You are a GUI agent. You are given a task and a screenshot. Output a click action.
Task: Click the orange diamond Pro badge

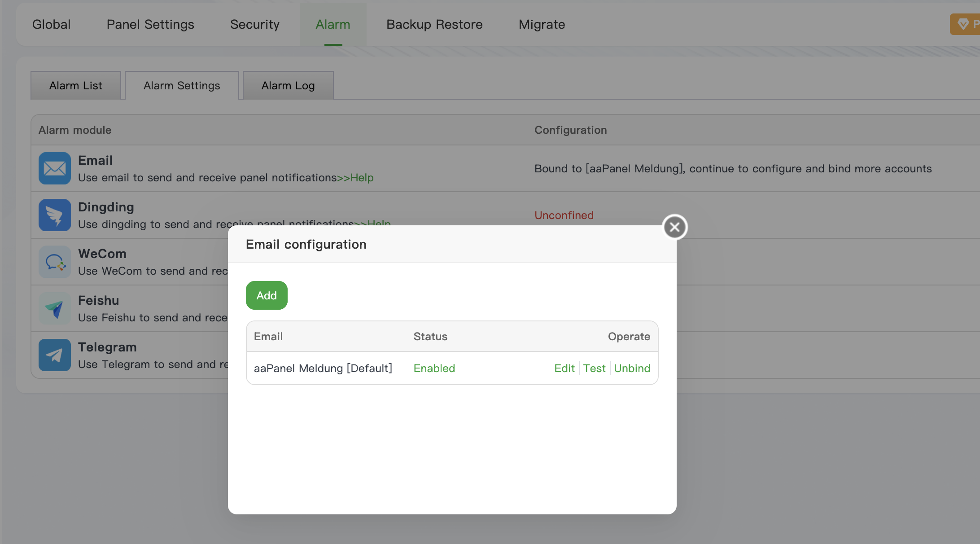[x=965, y=24]
